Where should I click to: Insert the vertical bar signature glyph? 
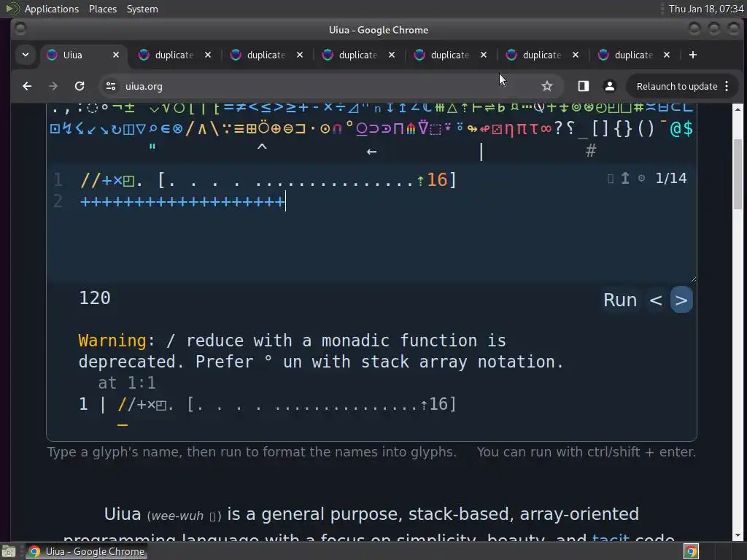pyautogui.click(x=481, y=152)
